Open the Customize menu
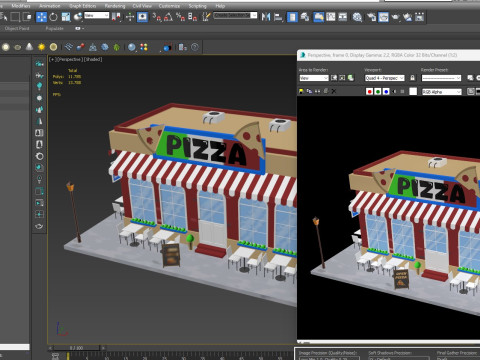 169,6
